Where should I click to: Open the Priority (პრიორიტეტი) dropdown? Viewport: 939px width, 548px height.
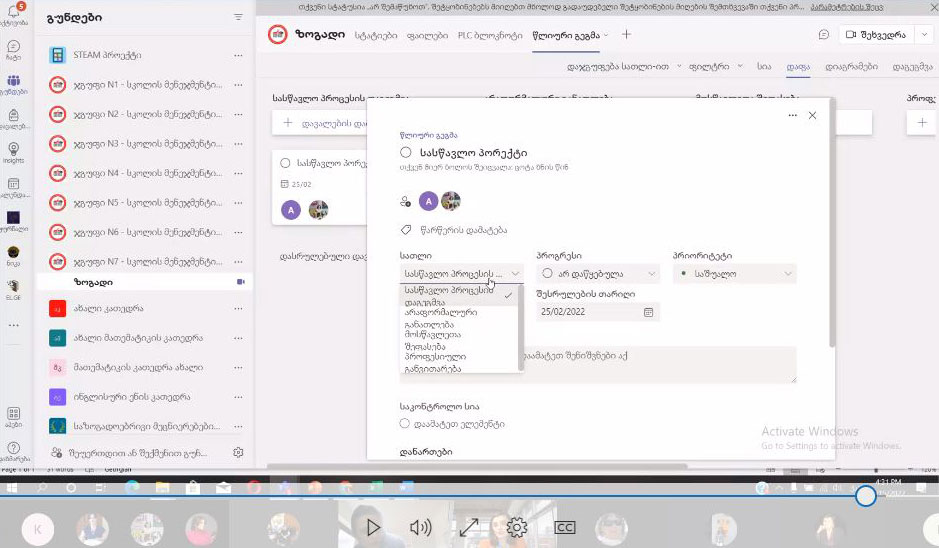[734, 273]
